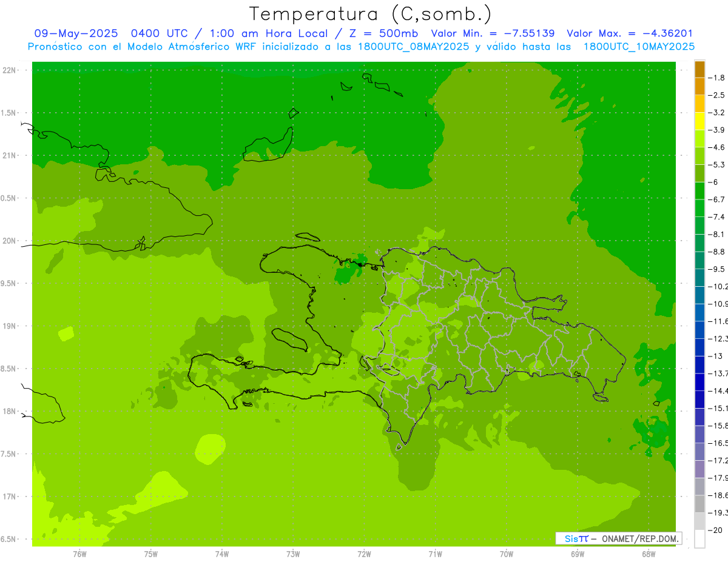Click the '-20' colorbar value
728x562 pixels.
(716, 530)
